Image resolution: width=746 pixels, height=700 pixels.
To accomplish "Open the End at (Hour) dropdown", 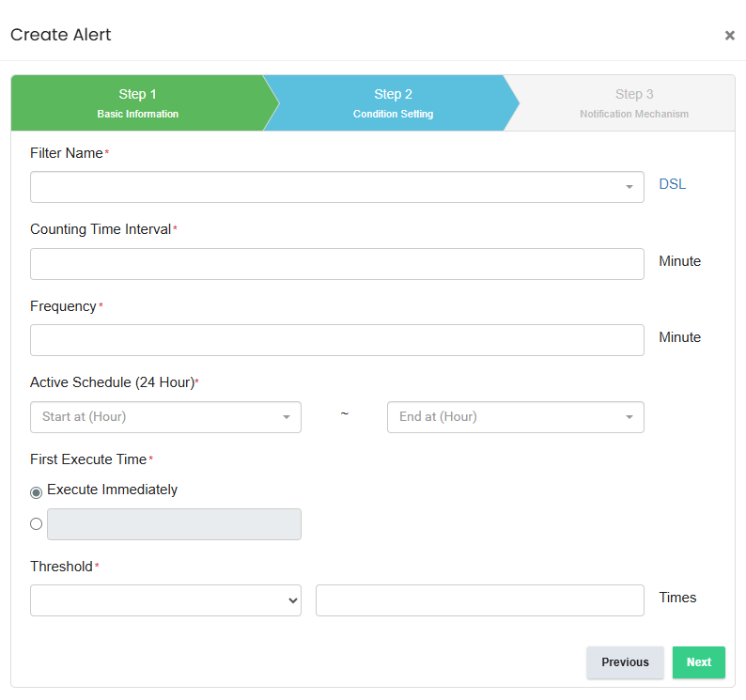I will coord(516,417).
